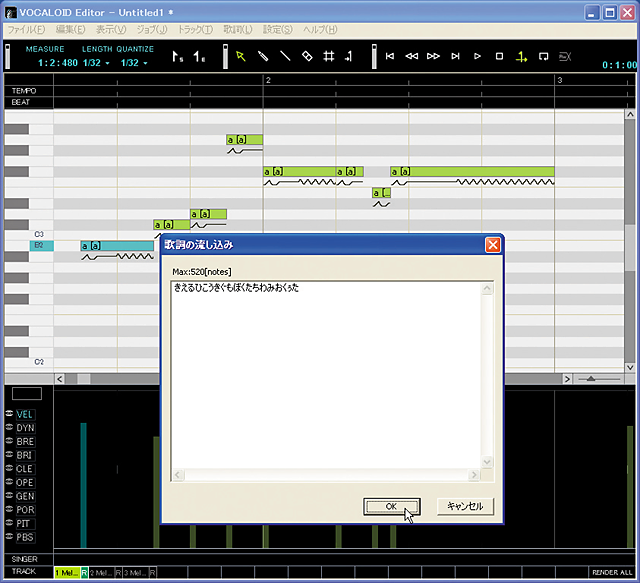This screenshot has width=640, height=583.
Task: Open the ファイル(F) menu
Action: click(x=27, y=29)
